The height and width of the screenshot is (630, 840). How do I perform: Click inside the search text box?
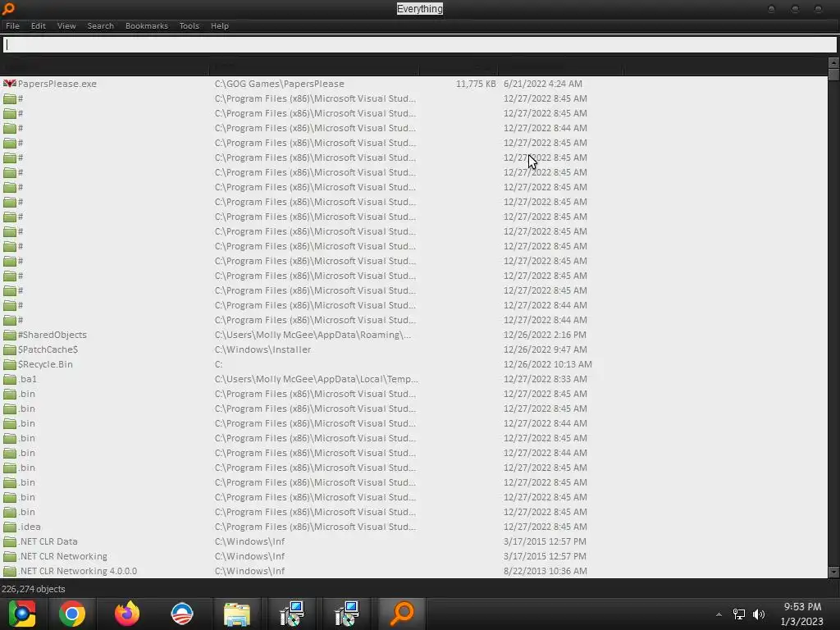[419, 45]
